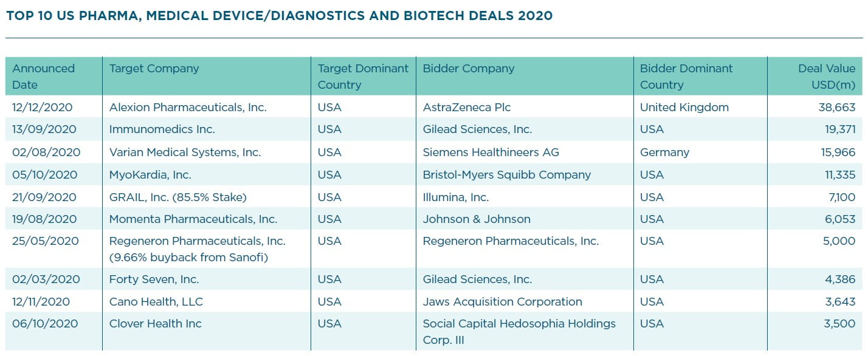Click the Immunomedics Inc. target cell
The width and height of the screenshot is (868, 356).
coord(162,129)
